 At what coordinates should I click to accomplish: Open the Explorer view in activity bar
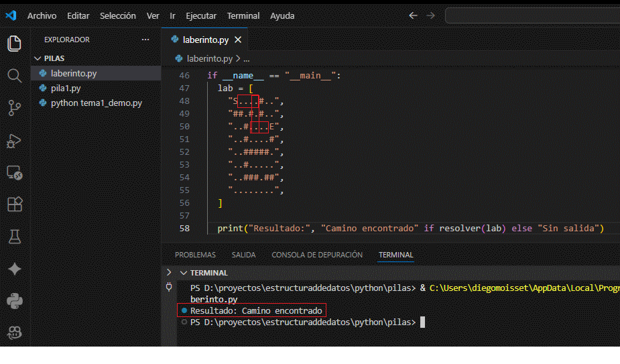(14, 44)
